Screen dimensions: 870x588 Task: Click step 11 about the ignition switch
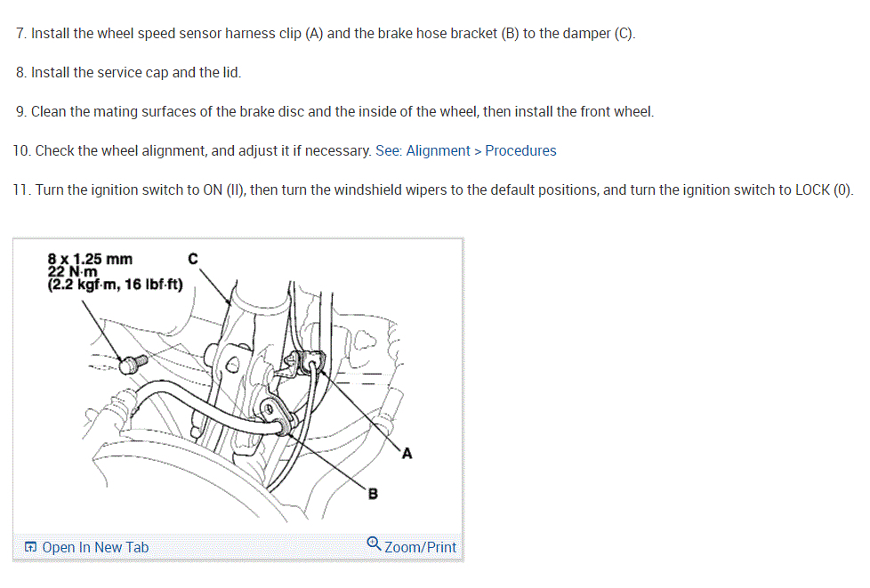[433, 190]
